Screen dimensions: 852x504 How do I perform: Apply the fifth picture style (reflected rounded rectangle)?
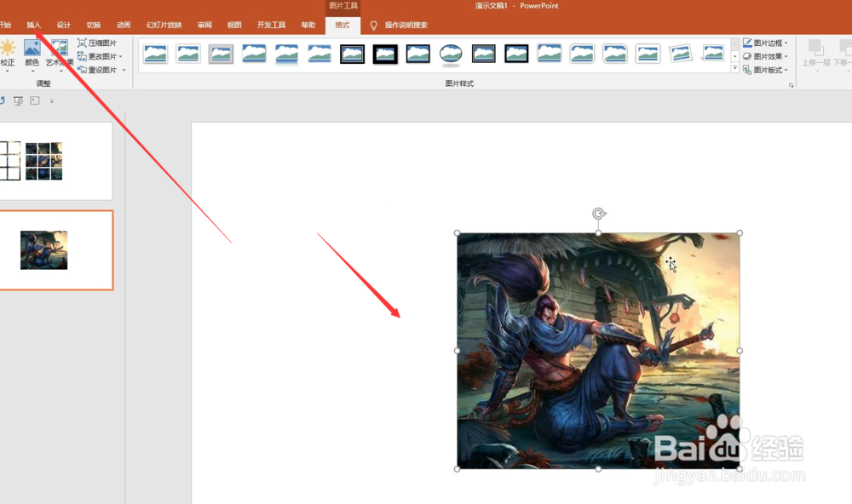(x=287, y=54)
